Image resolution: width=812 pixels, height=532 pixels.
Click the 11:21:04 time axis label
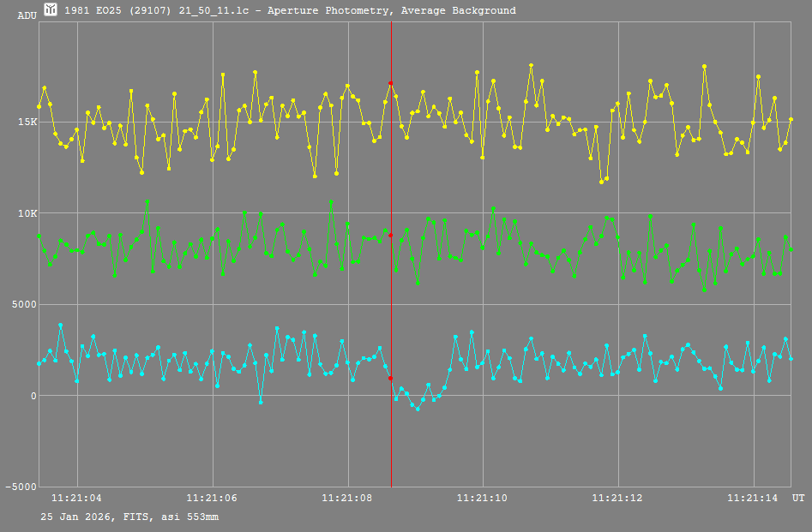tap(77, 498)
